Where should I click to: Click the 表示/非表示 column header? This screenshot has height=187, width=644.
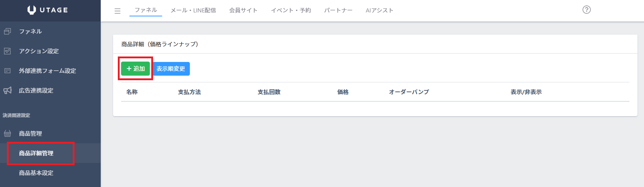[x=526, y=92]
